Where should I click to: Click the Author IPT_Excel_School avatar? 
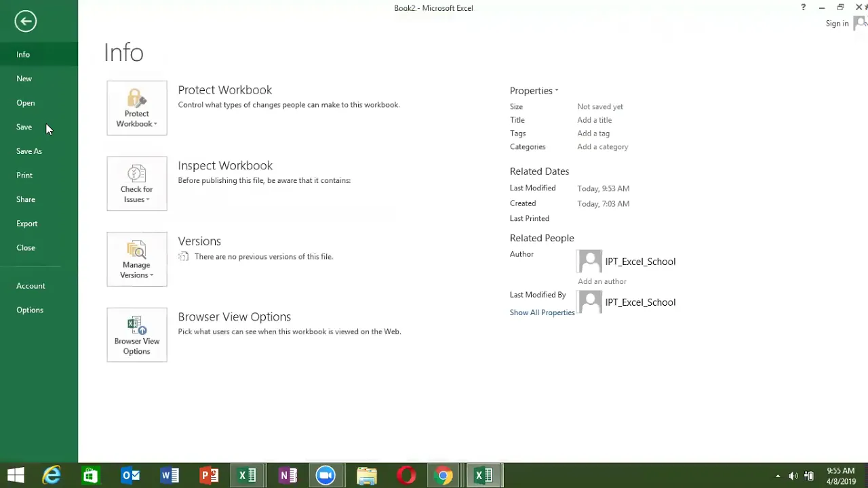pos(590,262)
